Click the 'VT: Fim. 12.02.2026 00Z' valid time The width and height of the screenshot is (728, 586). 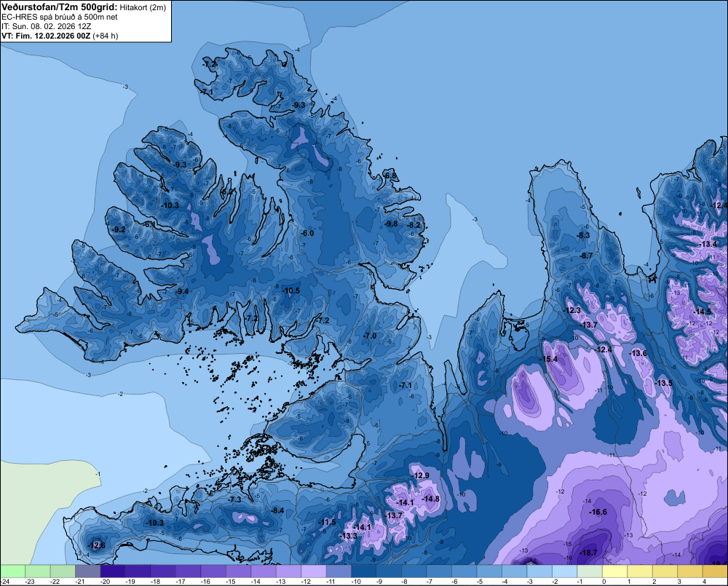[x=46, y=36]
